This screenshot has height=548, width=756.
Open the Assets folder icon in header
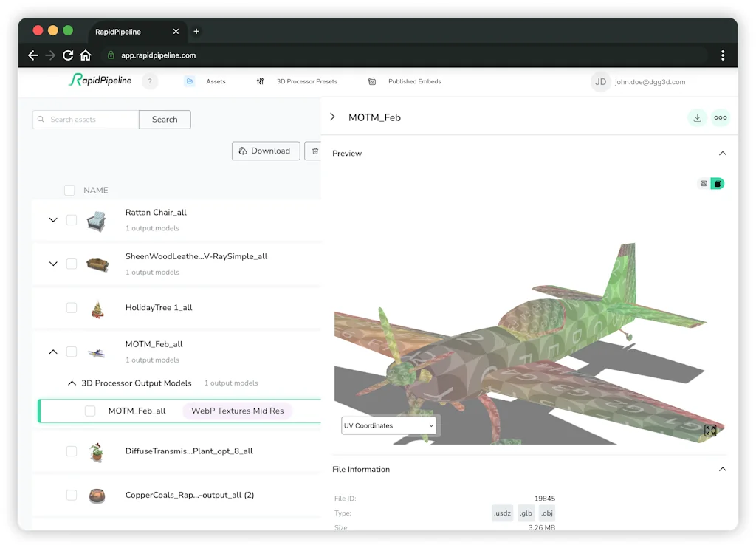[x=190, y=81]
